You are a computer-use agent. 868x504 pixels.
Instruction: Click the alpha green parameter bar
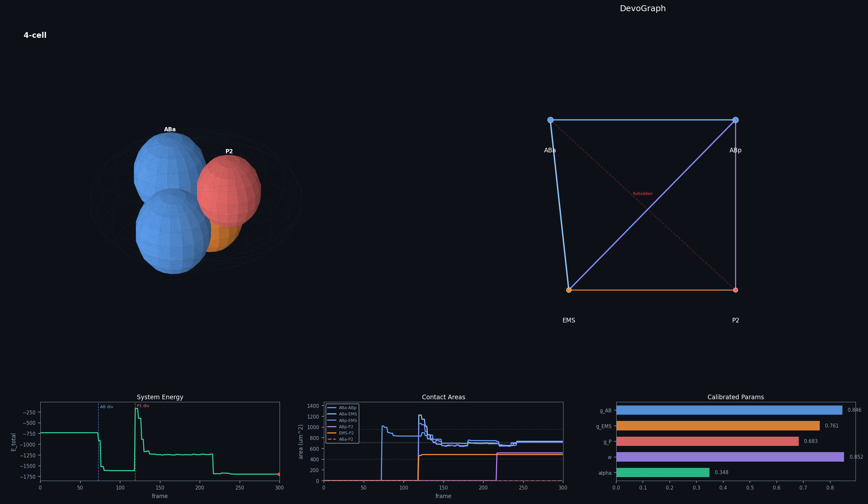pos(662,472)
